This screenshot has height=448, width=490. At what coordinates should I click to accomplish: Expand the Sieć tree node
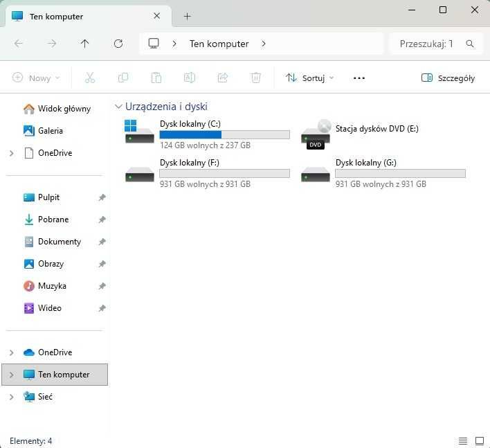pos(12,397)
